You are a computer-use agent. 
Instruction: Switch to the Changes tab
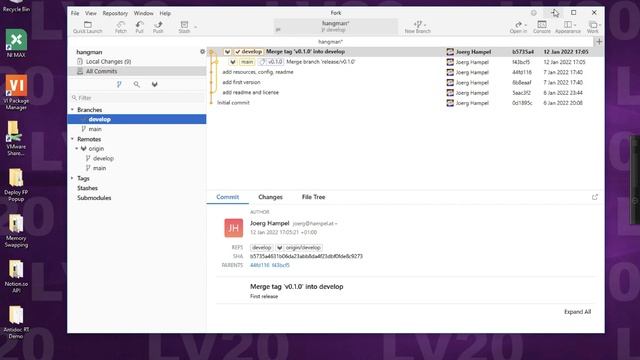(x=270, y=197)
